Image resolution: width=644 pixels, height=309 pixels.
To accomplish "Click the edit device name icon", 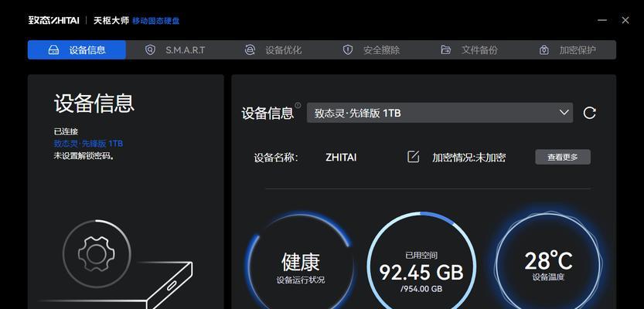I will 413,157.
